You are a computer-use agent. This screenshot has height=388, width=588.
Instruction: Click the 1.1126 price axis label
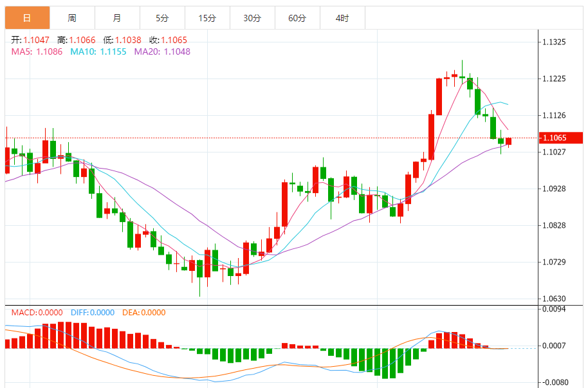click(555, 115)
